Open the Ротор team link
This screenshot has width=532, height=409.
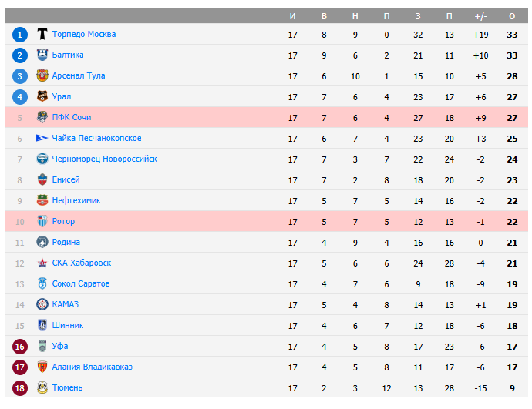pos(63,221)
